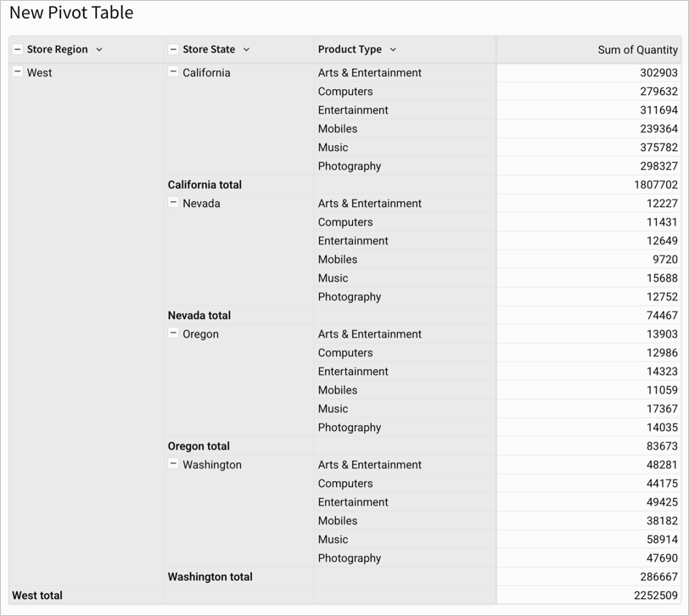Open the Product Type header dropdown
Image resolution: width=689 pixels, height=616 pixels.
point(392,49)
